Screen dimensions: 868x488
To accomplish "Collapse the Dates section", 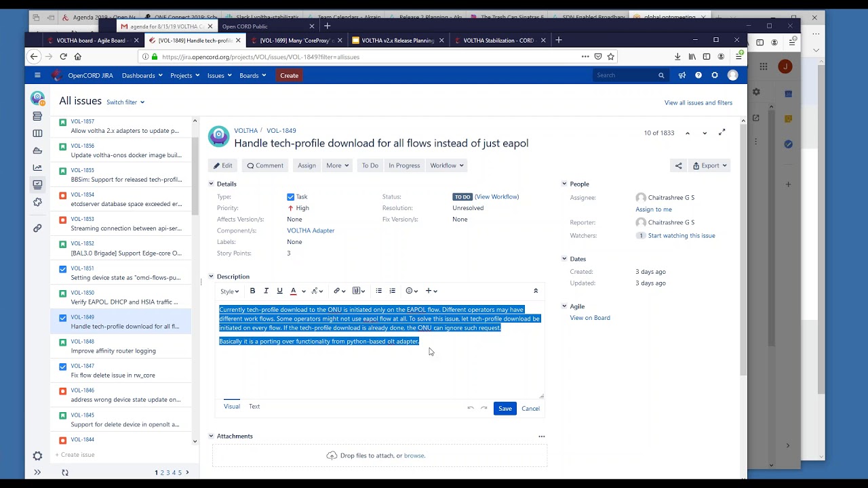I will coord(564,259).
